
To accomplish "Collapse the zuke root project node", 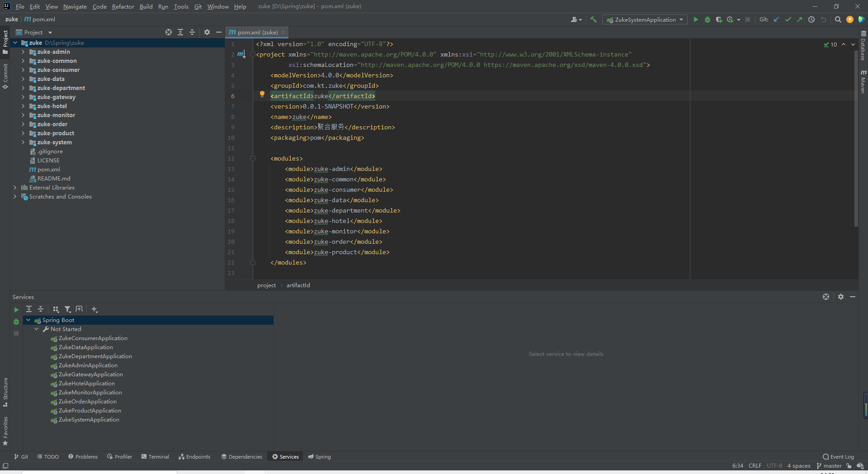I will [15, 43].
